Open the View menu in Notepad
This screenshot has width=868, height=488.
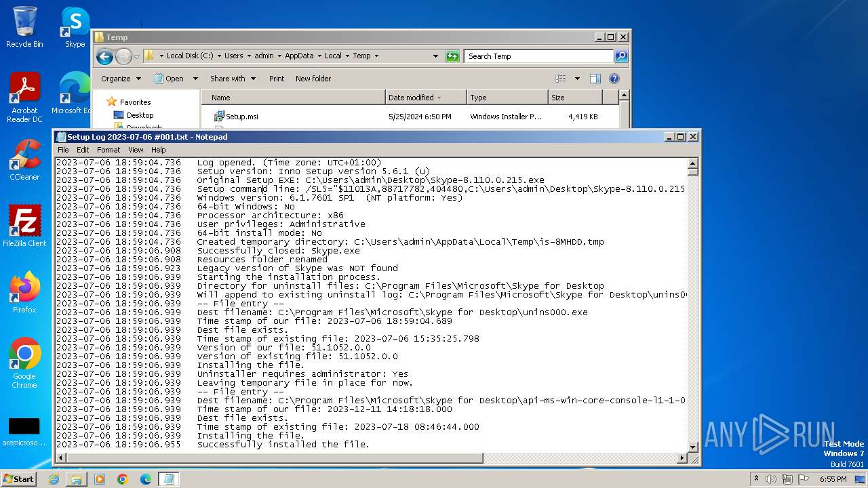(136, 150)
